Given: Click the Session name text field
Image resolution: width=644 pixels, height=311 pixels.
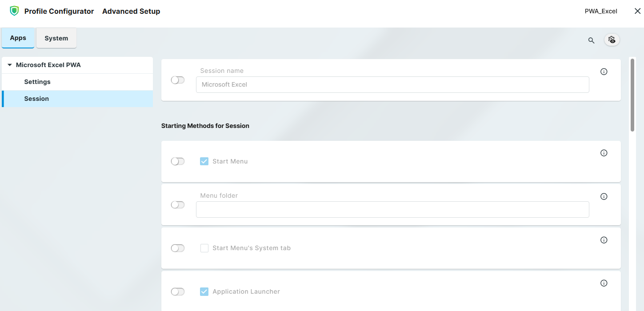Looking at the screenshot, I should tap(392, 84).
